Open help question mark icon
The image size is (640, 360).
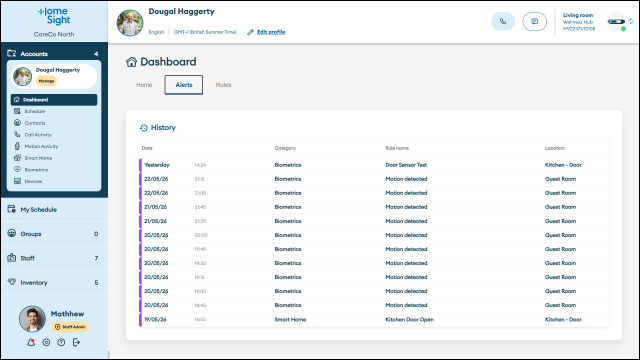click(61, 342)
